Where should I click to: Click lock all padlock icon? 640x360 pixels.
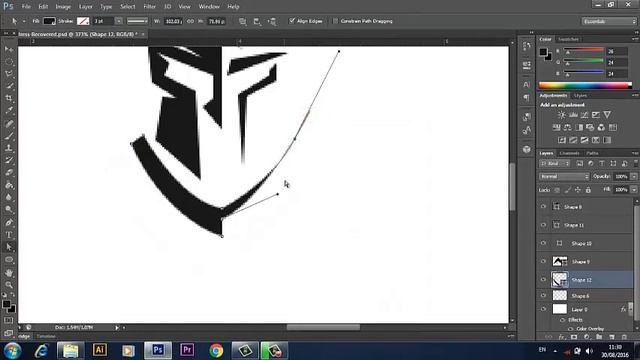588,190
